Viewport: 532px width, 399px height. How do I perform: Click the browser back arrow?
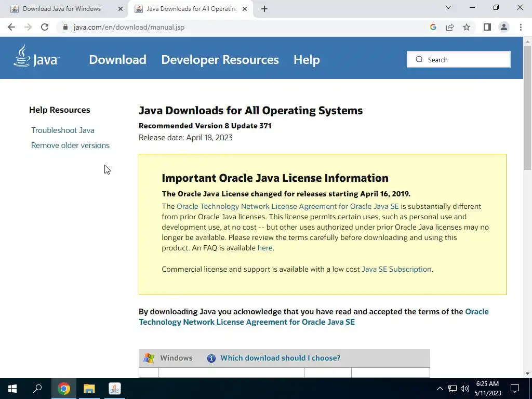click(x=11, y=27)
